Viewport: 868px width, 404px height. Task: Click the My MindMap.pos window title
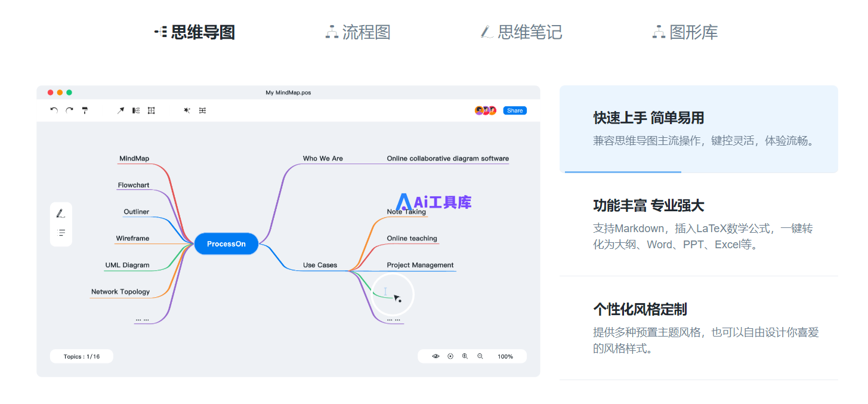pos(288,92)
